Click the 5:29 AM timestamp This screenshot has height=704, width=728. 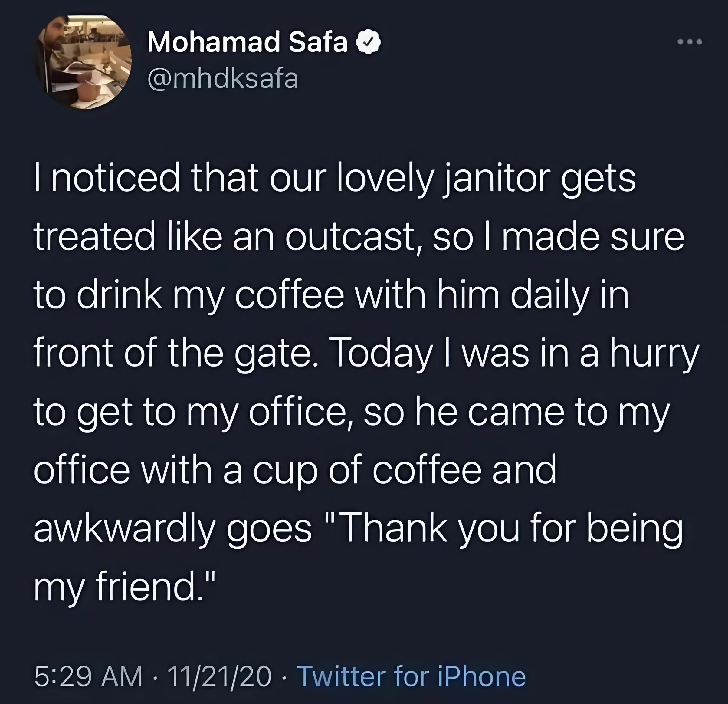pos(89,676)
